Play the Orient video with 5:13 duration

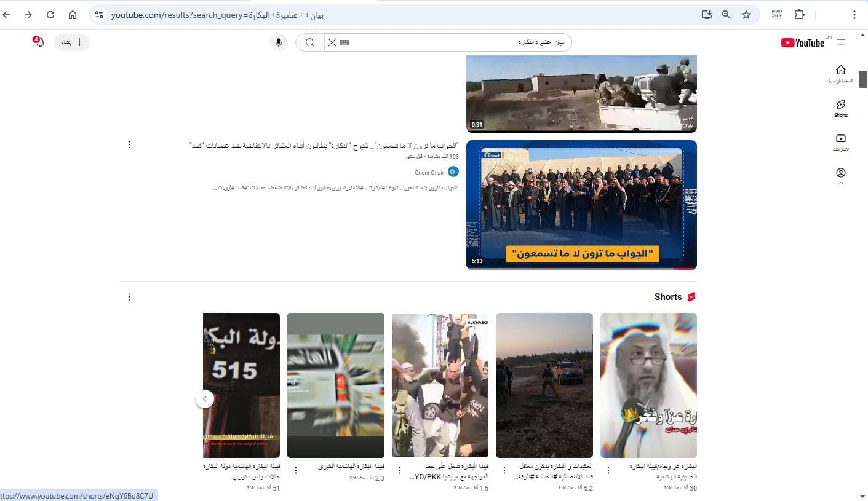(x=581, y=205)
